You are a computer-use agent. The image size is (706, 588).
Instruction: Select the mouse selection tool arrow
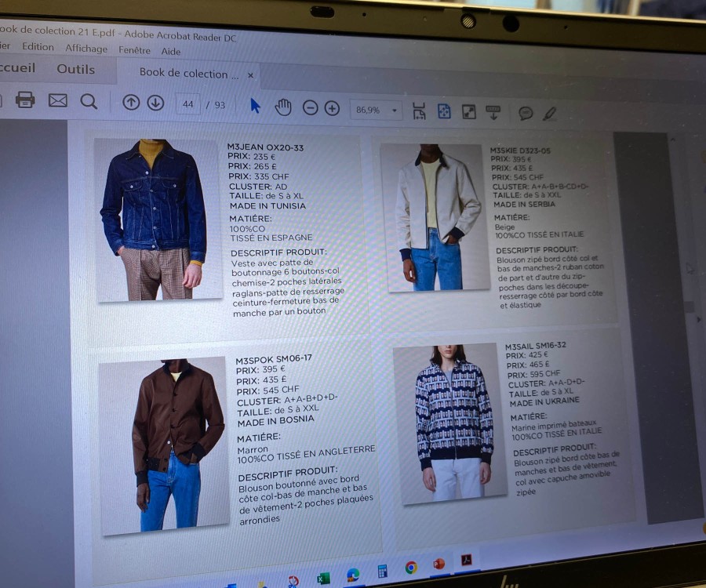click(x=255, y=103)
